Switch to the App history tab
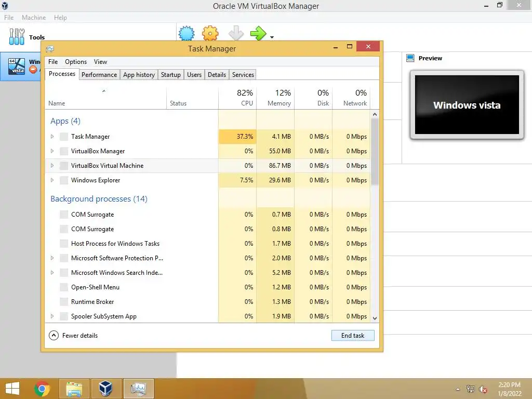This screenshot has height=399, width=532. [139, 75]
